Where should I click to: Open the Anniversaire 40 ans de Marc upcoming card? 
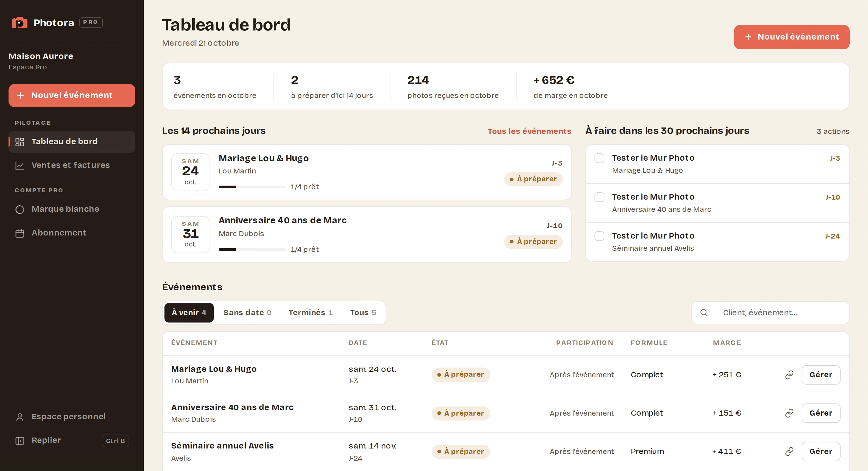click(x=367, y=235)
